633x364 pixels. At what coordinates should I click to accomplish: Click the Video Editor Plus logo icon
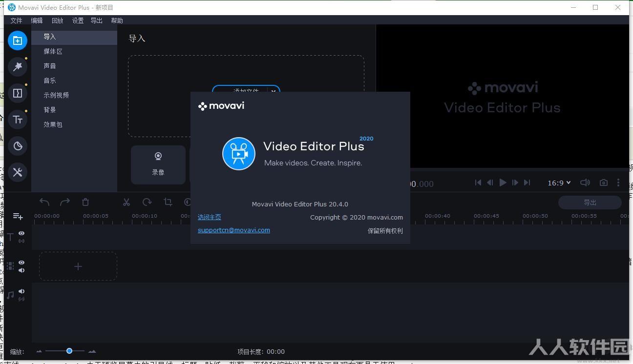point(239,154)
